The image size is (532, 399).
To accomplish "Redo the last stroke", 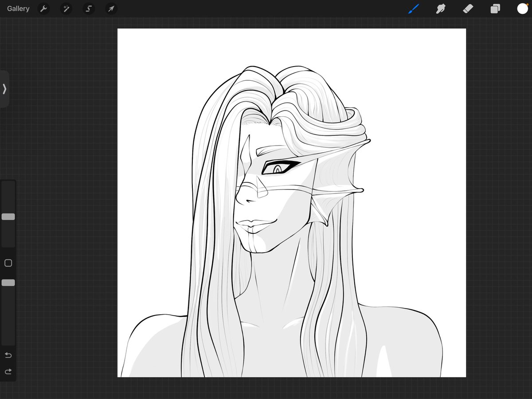I will click(8, 371).
